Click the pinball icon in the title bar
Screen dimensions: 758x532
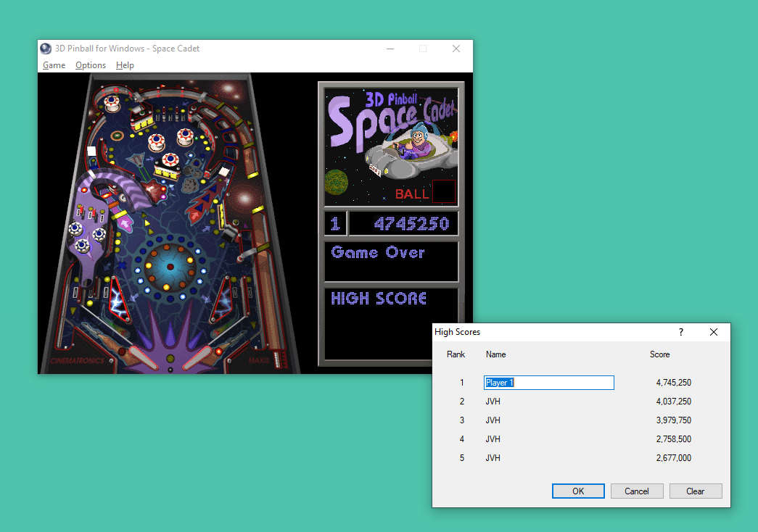coord(46,49)
